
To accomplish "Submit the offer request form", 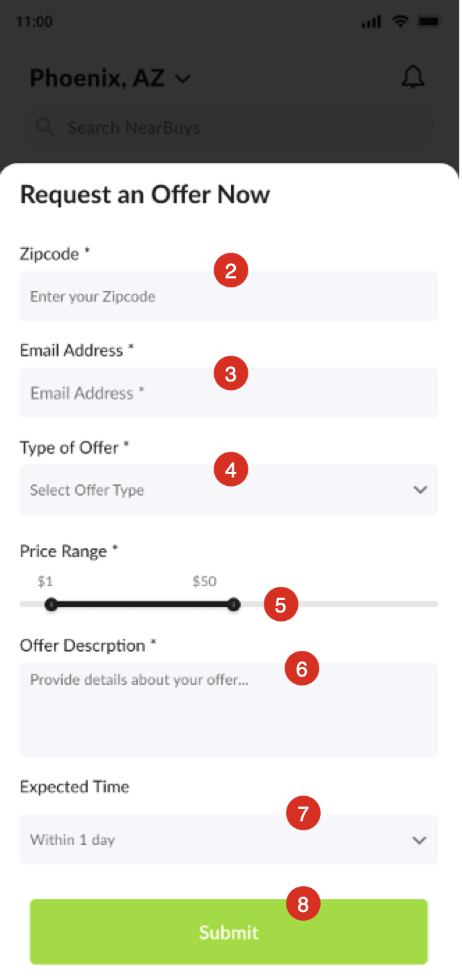I will (228, 932).
